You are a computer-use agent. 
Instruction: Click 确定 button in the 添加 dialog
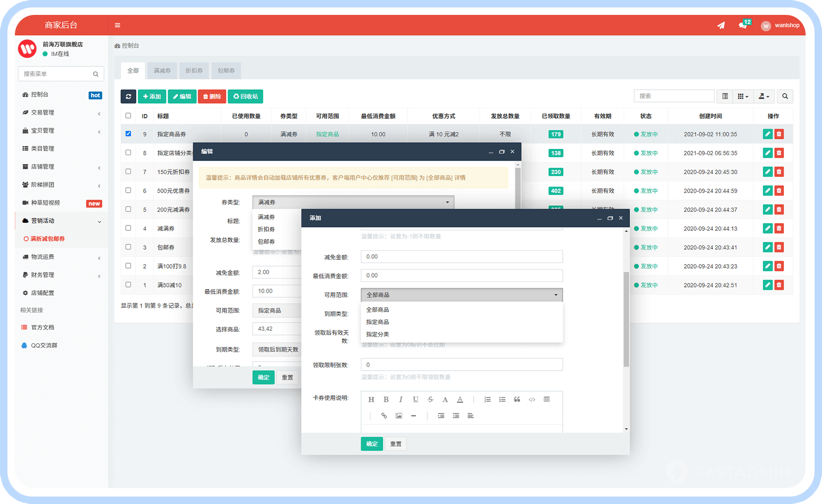[x=372, y=444]
